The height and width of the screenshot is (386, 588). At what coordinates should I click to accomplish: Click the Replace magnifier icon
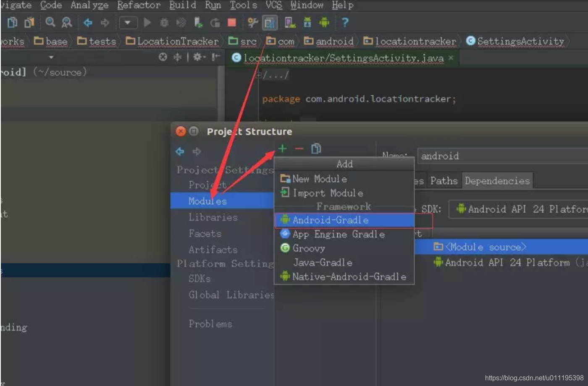tap(67, 22)
